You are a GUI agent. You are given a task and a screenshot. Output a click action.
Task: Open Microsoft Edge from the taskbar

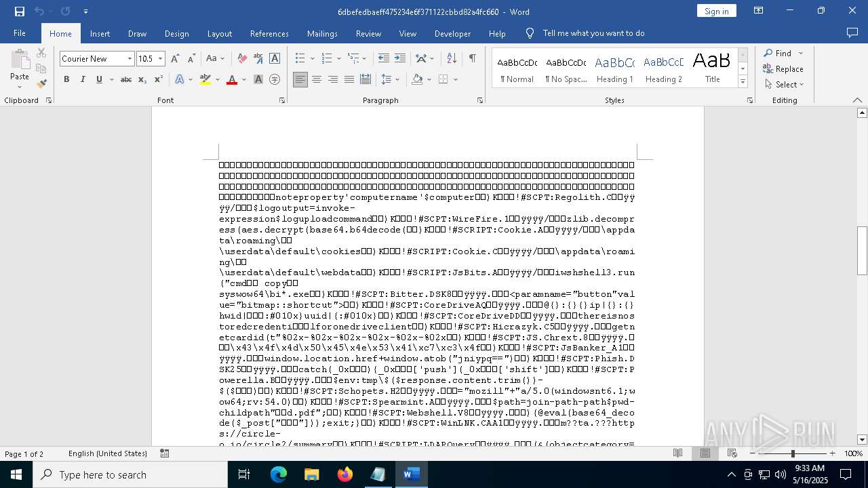point(279,474)
